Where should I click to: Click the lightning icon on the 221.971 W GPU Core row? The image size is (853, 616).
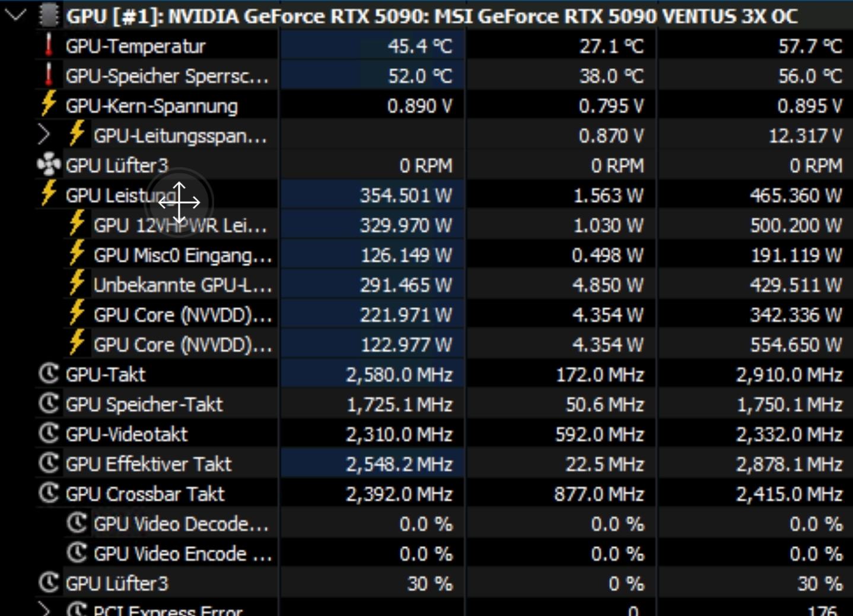tap(77, 313)
